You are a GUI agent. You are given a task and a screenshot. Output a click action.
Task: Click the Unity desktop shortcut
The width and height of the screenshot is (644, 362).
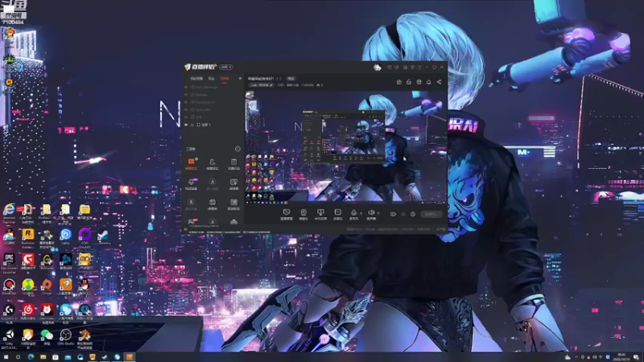point(9,337)
